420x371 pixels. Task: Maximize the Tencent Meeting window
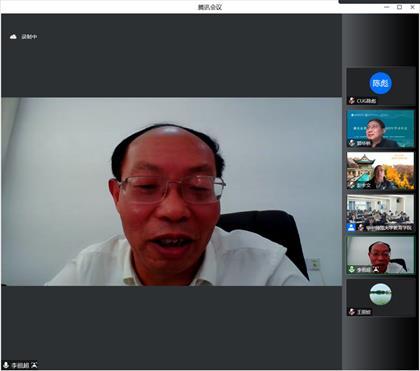[x=399, y=7]
